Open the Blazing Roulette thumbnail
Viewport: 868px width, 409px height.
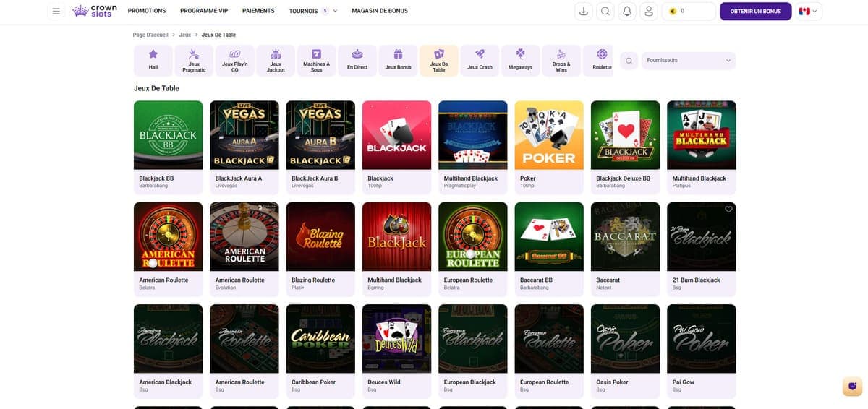(x=320, y=236)
